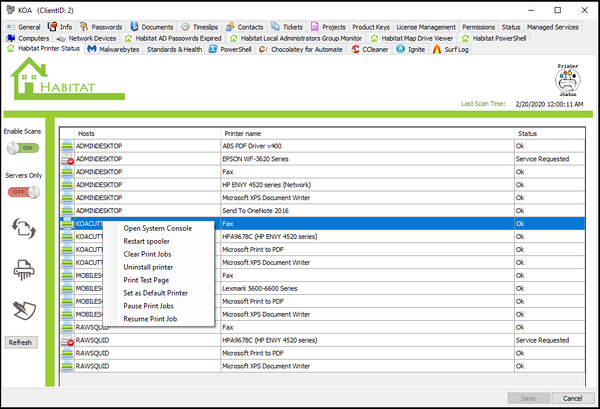The width and height of the screenshot is (600, 409).
Task: Select Pause Print Jobs menu entry
Action: (x=148, y=306)
